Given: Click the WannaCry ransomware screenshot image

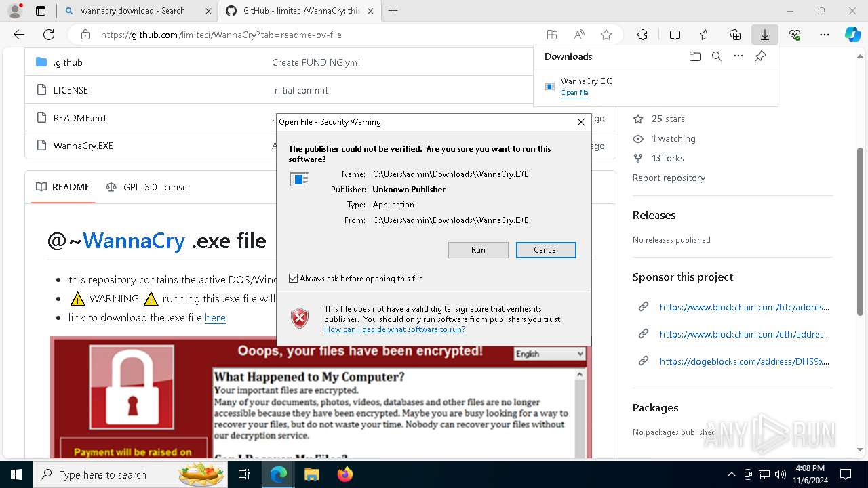Looking at the screenshot, I should [x=319, y=397].
